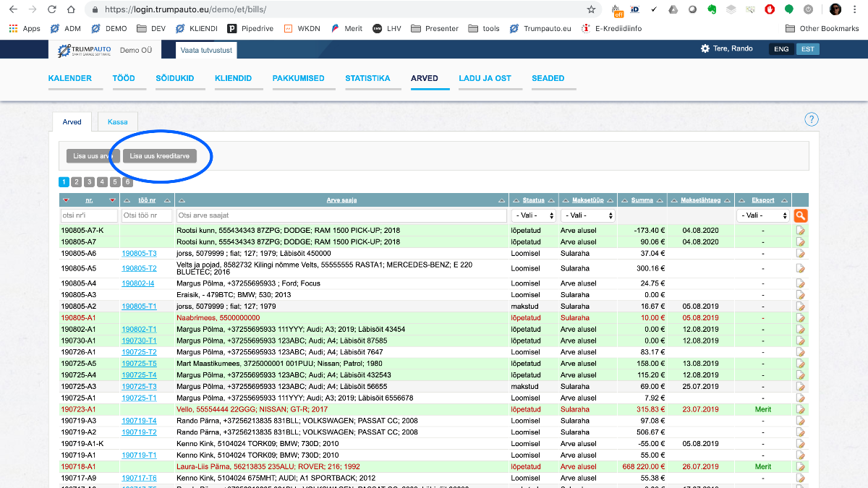
Task: Open the help question mark icon
Action: [811, 120]
